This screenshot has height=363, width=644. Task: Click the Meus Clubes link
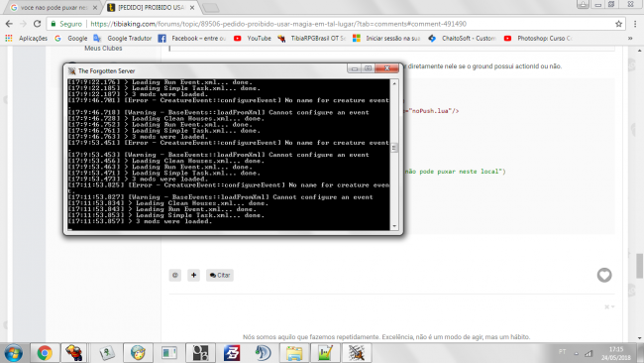click(103, 48)
